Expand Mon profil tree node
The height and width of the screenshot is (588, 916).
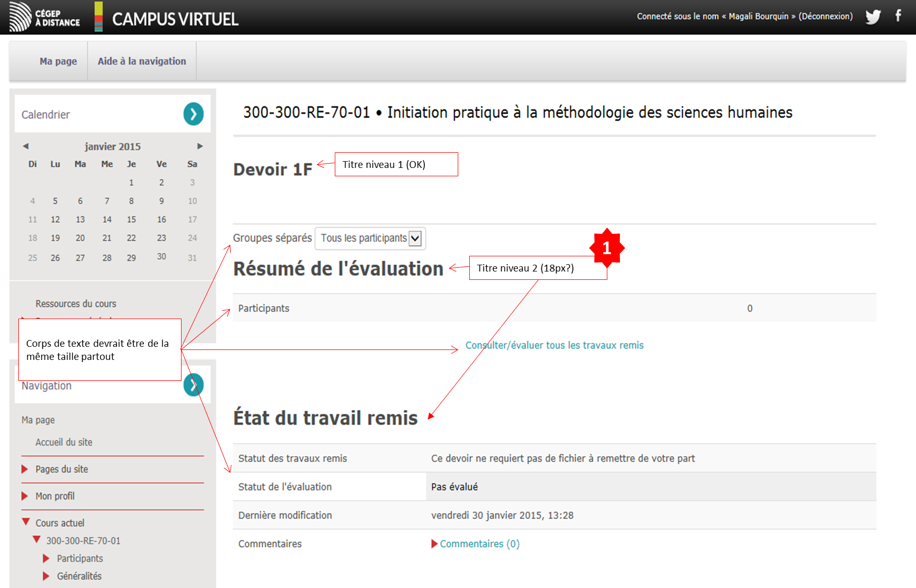pyautogui.click(x=25, y=496)
